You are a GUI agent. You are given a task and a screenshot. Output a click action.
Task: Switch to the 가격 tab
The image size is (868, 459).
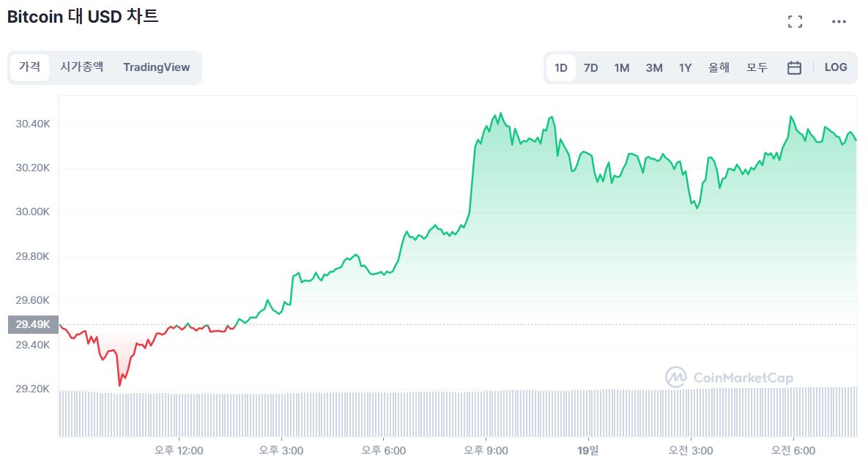pos(29,67)
